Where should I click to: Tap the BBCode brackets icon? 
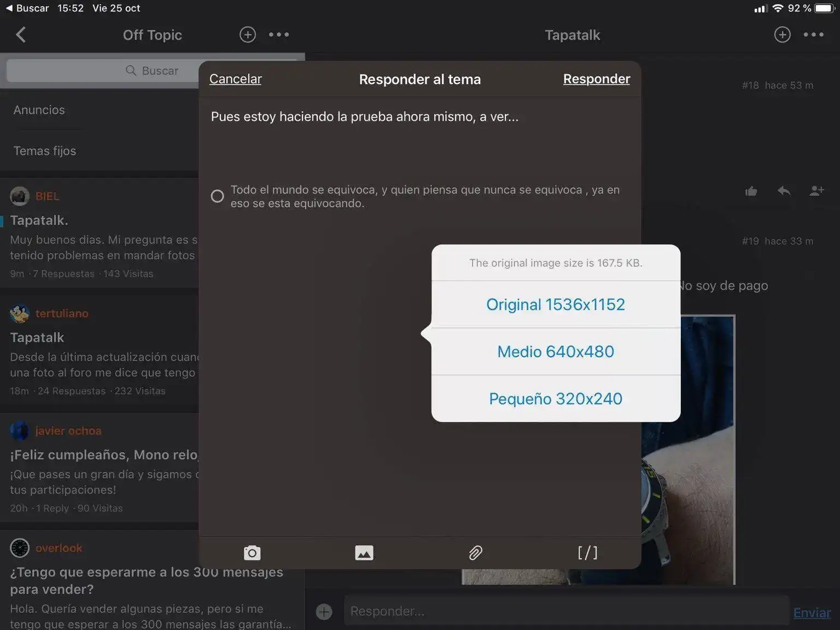click(587, 553)
